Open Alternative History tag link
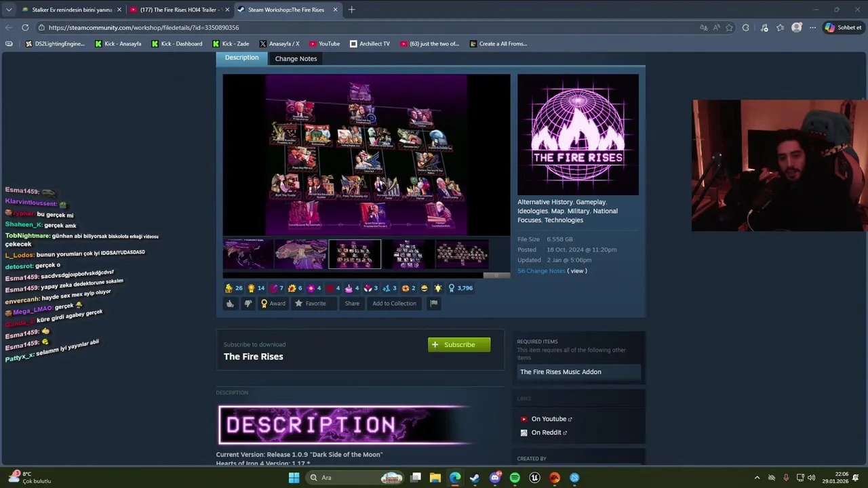 point(545,202)
